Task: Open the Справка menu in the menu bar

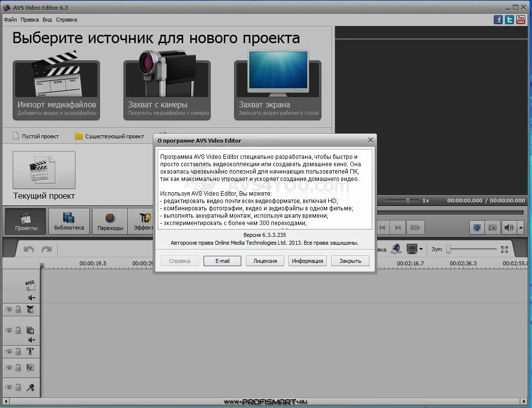Action: (67, 20)
